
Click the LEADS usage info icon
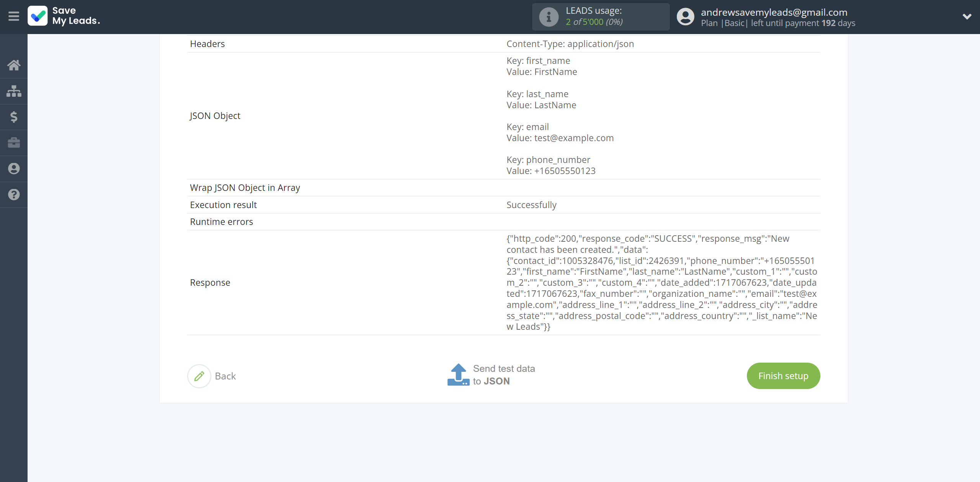click(x=549, y=17)
